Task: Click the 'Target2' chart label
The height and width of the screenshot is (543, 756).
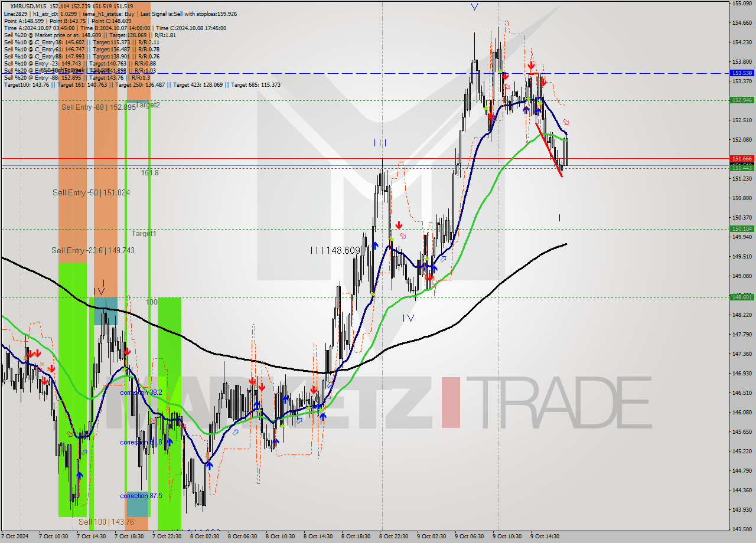Action: [x=146, y=105]
